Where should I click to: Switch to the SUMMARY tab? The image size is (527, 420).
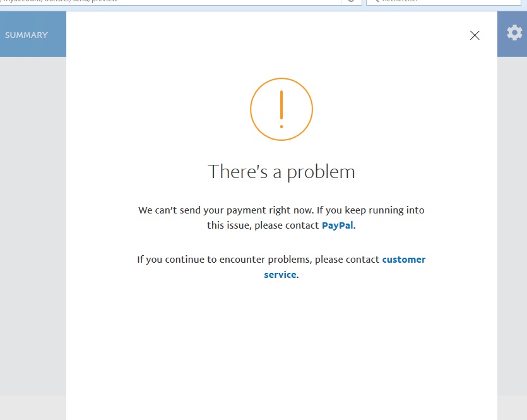[27, 35]
